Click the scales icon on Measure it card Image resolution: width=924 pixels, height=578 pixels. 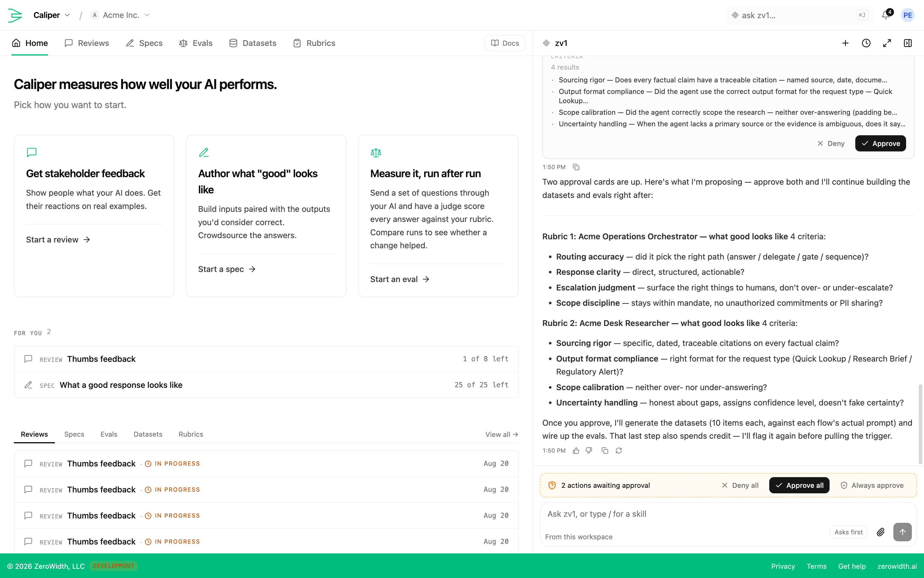(376, 153)
